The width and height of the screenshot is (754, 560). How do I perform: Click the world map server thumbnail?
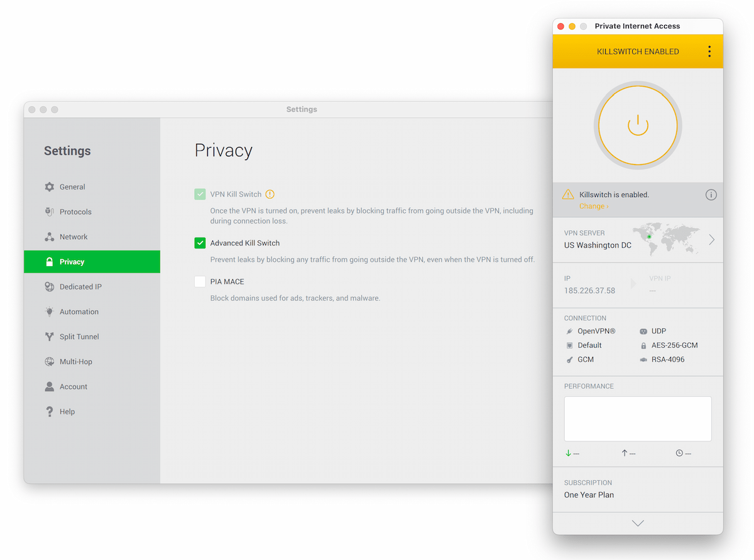(667, 239)
